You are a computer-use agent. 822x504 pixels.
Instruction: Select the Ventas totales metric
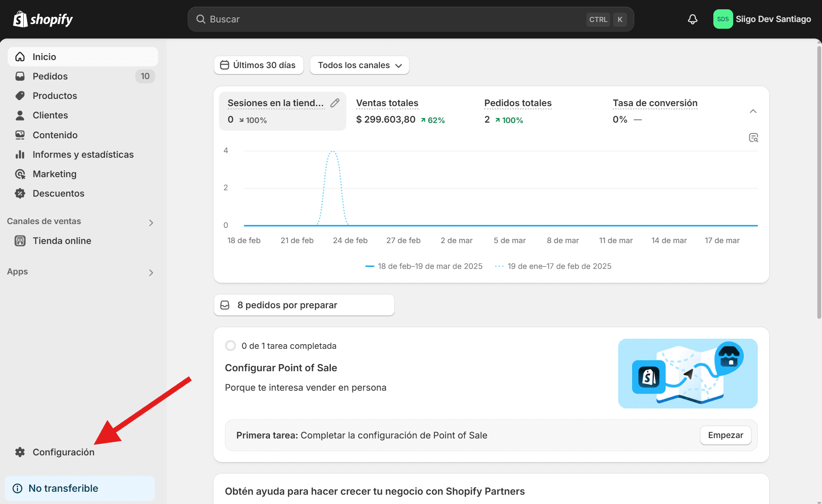pyautogui.click(x=400, y=111)
